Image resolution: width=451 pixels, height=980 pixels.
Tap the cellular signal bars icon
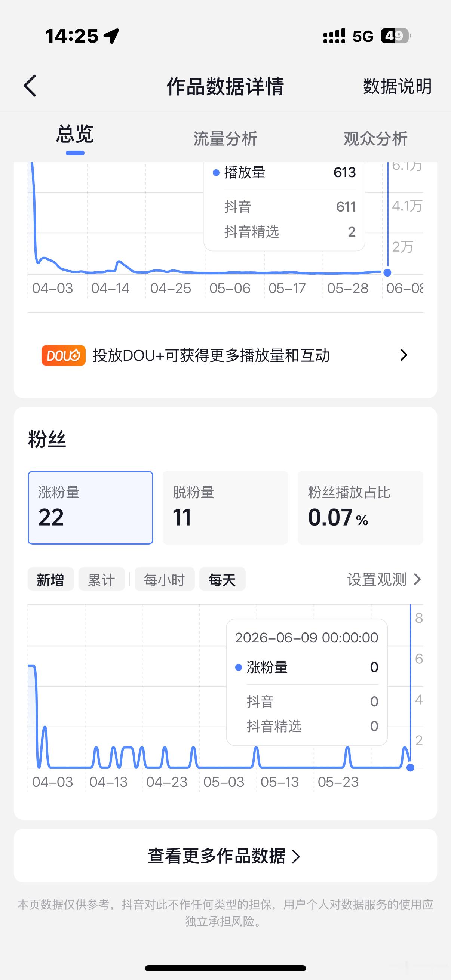[x=334, y=36]
